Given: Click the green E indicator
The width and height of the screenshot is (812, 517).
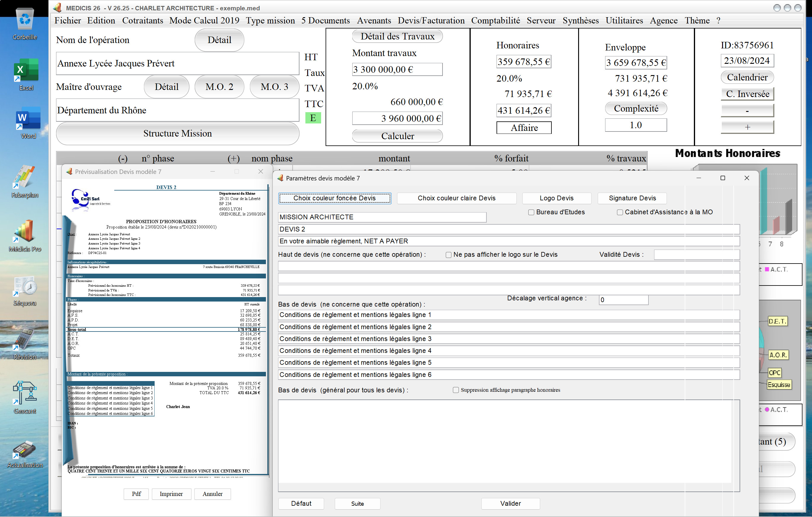Looking at the screenshot, I should (x=313, y=118).
